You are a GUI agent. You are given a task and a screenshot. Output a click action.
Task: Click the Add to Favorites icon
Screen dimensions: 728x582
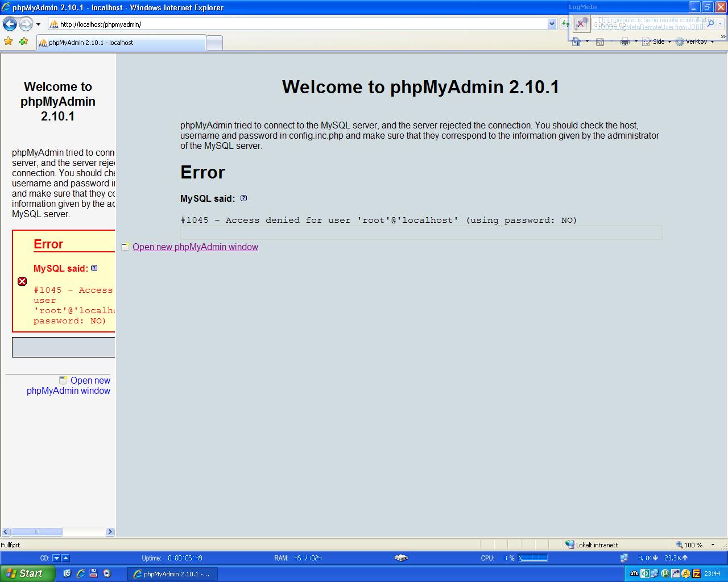pyautogui.click(x=23, y=41)
